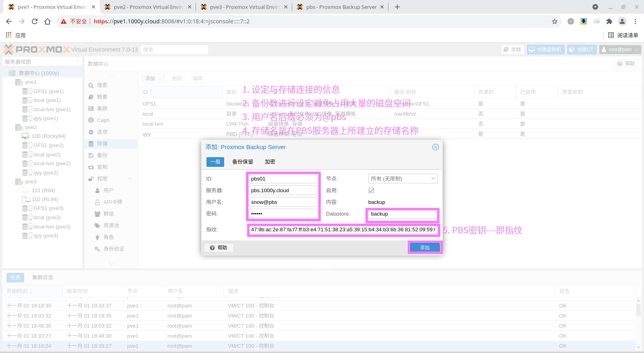Switch to the pve2 browser tab

click(x=147, y=7)
